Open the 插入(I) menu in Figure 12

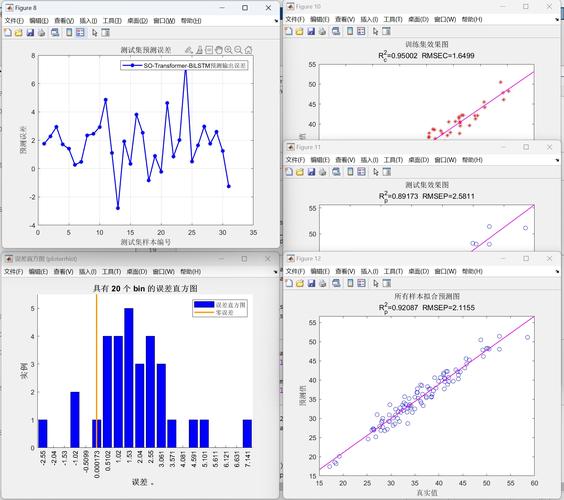[369, 272]
